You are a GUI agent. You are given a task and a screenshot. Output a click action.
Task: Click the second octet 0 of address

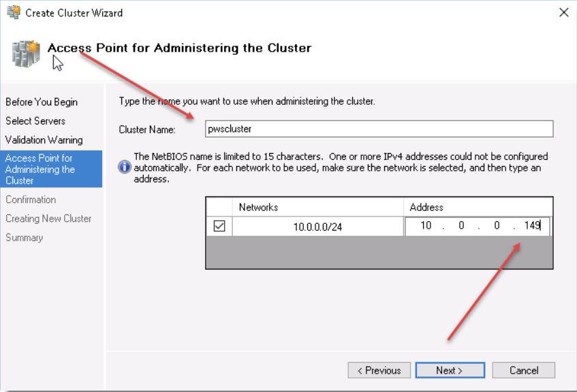[x=461, y=225]
